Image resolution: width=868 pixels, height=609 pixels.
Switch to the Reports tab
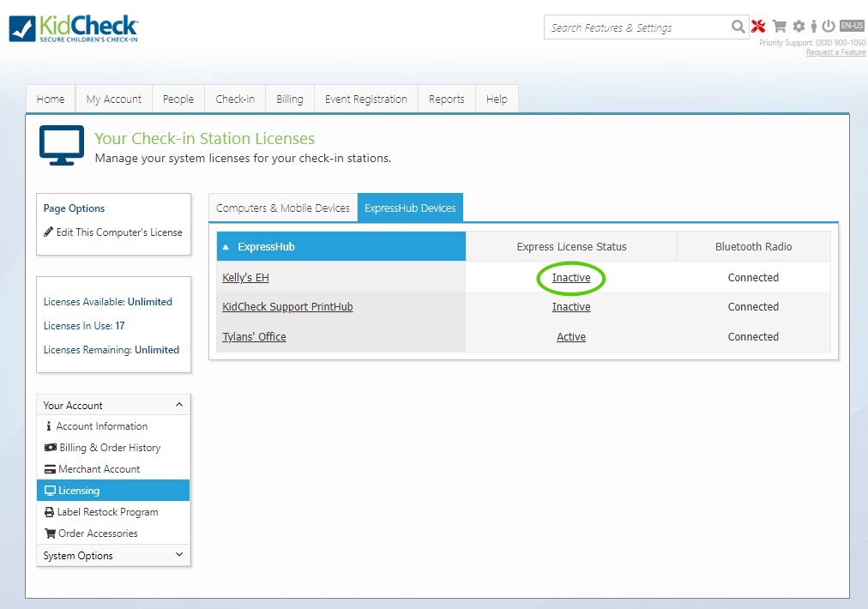447,99
